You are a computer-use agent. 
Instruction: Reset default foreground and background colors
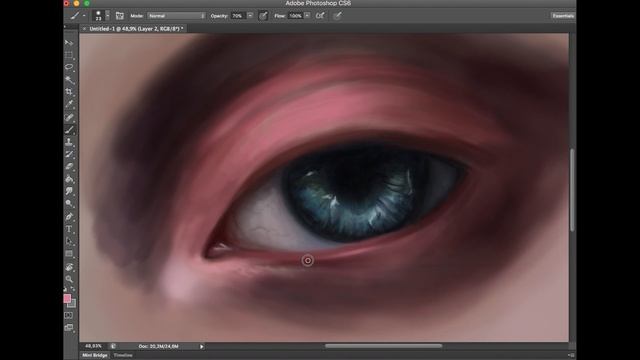[65, 289]
